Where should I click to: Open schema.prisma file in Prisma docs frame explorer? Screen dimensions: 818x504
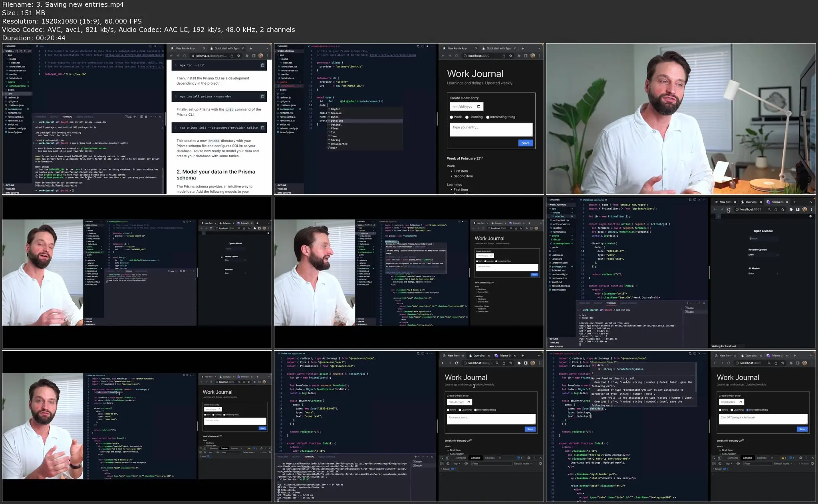tap(17, 86)
